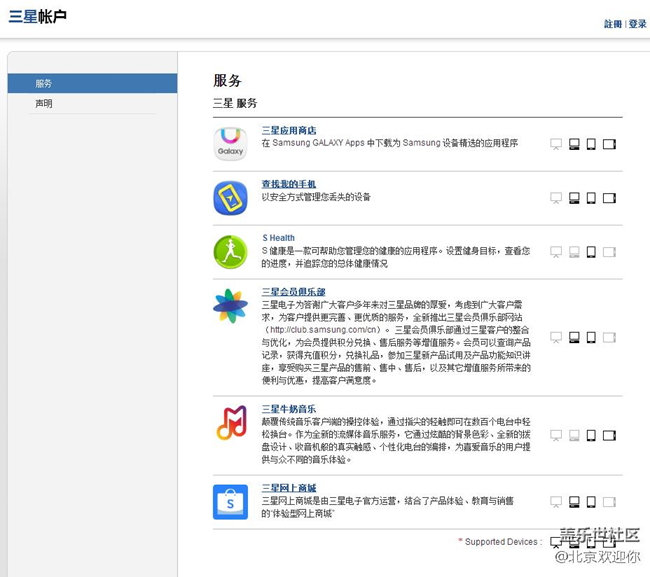650x577 pixels.
Task: Open the 三星网上商城 link
Action: (x=289, y=488)
